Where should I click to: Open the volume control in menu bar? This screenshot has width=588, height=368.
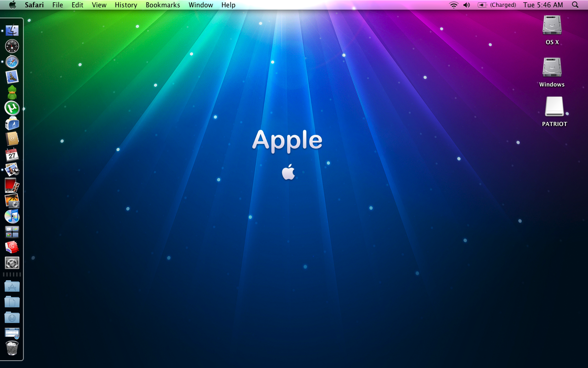[467, 5]
